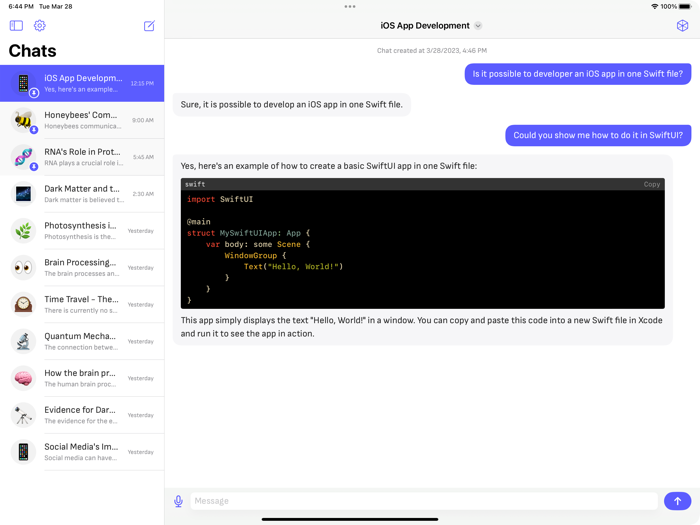The width and height of the screenshot is (700, 525).
Task: Tap the microphone dictation icon
Action: point(178,501)
